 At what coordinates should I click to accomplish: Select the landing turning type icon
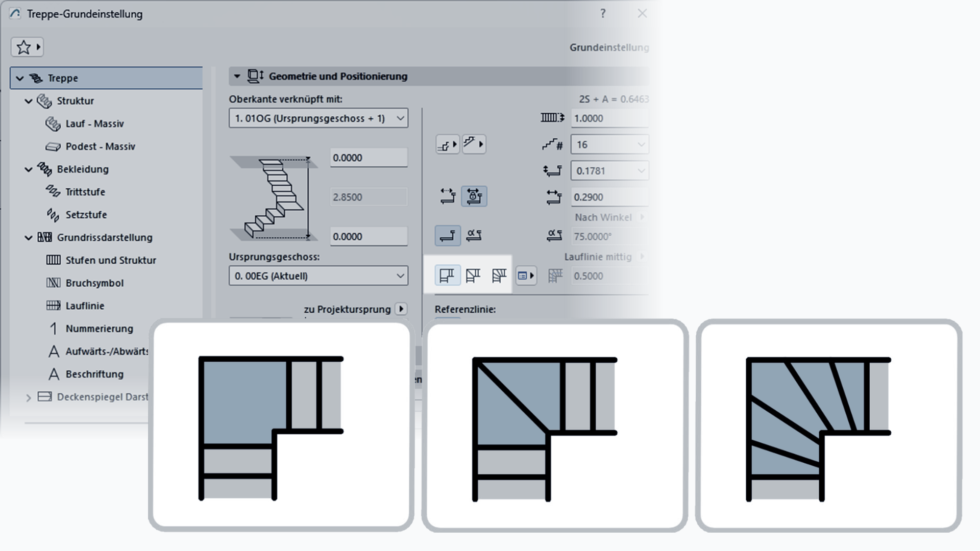coord(447,276)
